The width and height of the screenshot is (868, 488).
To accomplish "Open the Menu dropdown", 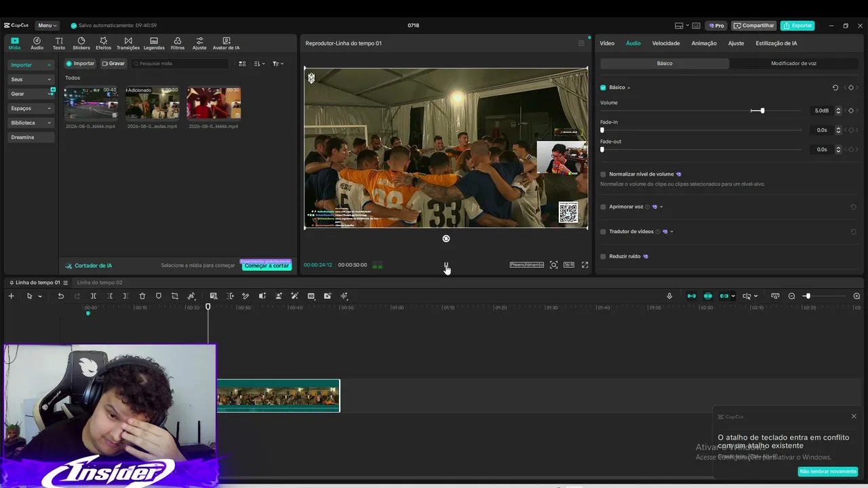I will coord(47,26).
